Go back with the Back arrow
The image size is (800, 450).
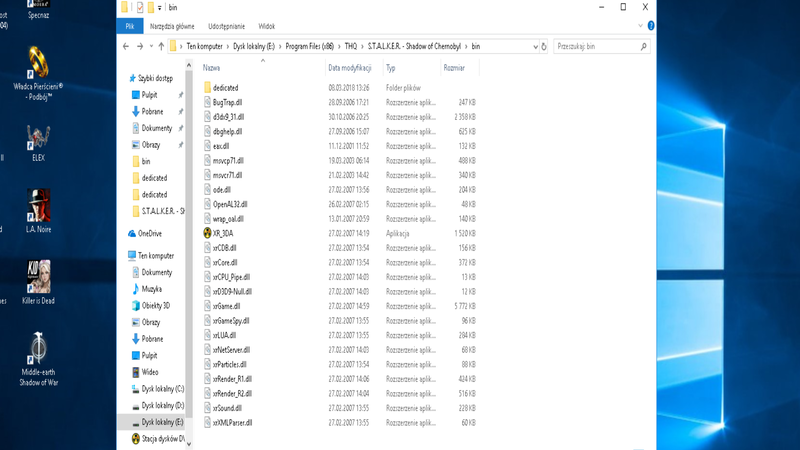click(x=126, y=46)
